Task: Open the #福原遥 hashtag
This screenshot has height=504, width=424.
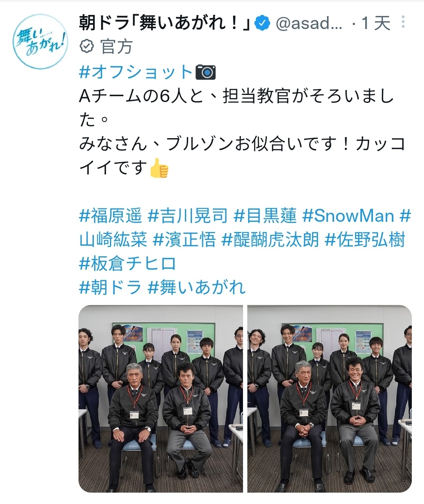Action: (111, 216)
